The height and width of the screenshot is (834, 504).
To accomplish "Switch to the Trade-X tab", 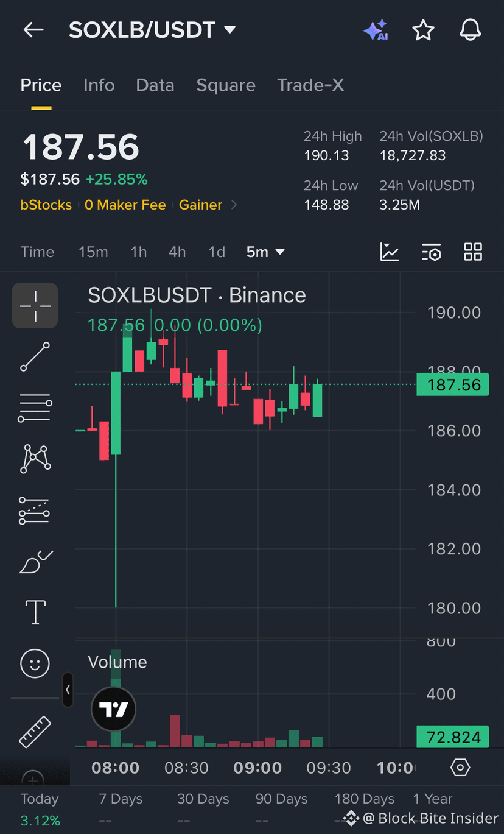I will pos(310,85).
